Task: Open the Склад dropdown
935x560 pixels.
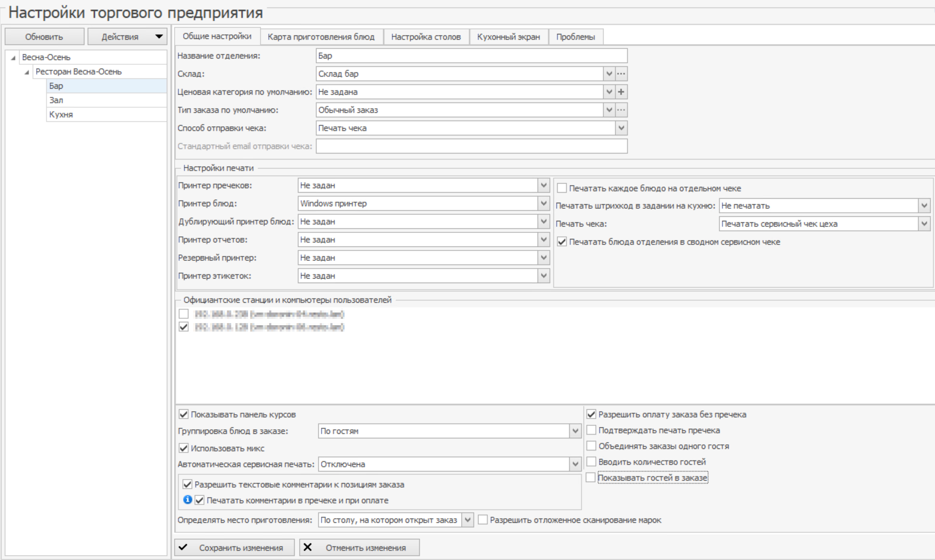Action: click(609, 74)
